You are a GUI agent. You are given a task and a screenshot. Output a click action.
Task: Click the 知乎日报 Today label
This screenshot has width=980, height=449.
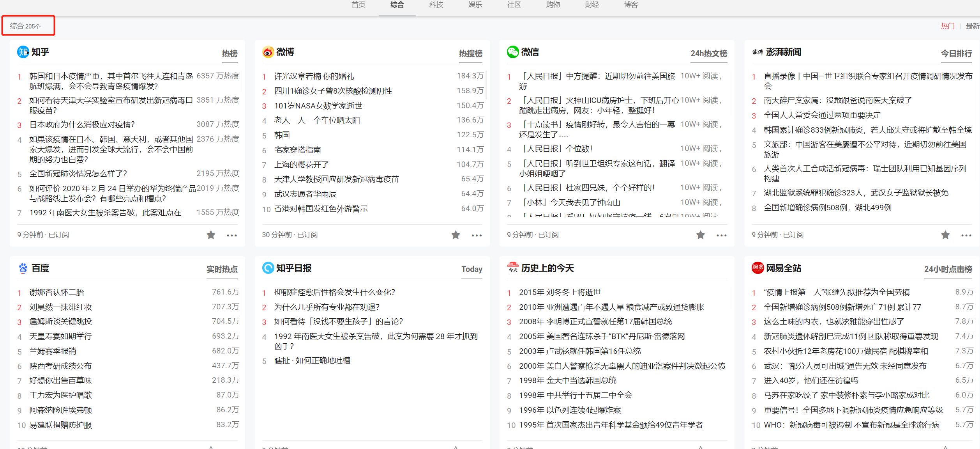point(472,269)
